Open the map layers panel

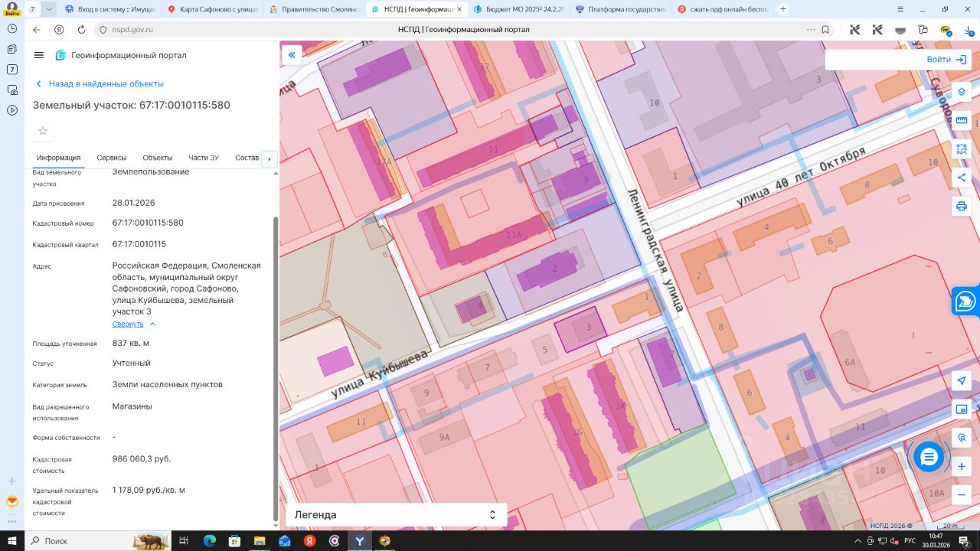[x=962, y=91]
